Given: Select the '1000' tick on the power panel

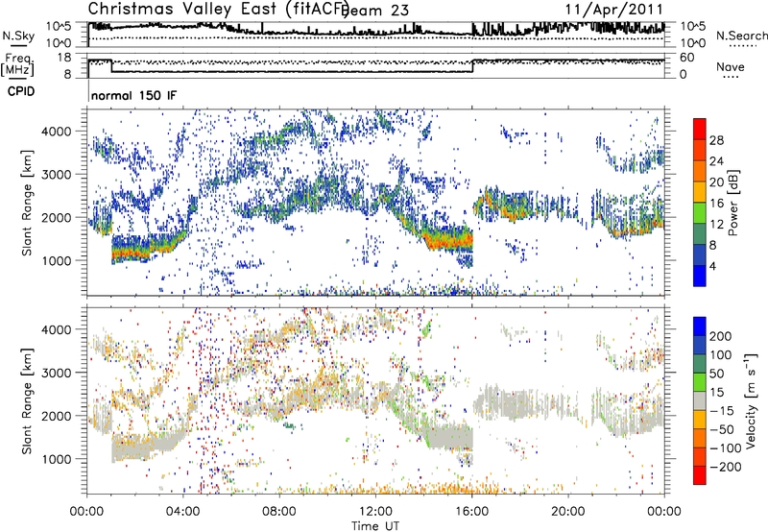Looking at the screenshot, I should 57,260.
